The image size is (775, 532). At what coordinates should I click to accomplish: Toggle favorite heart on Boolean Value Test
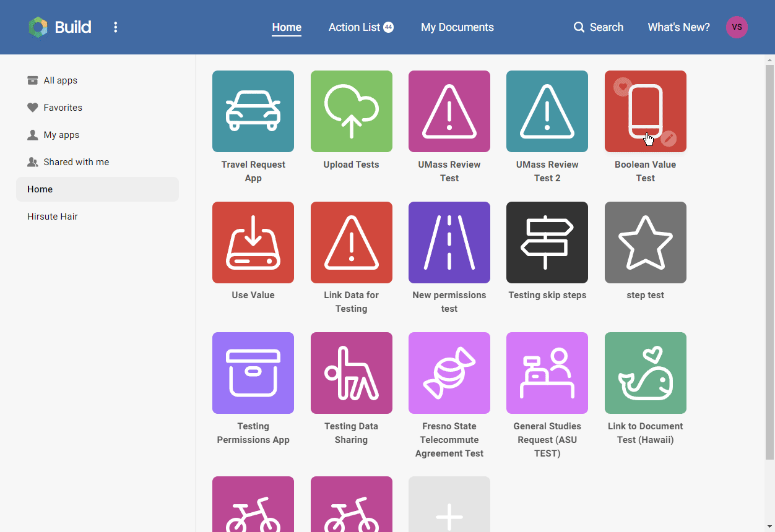(623, 87)
